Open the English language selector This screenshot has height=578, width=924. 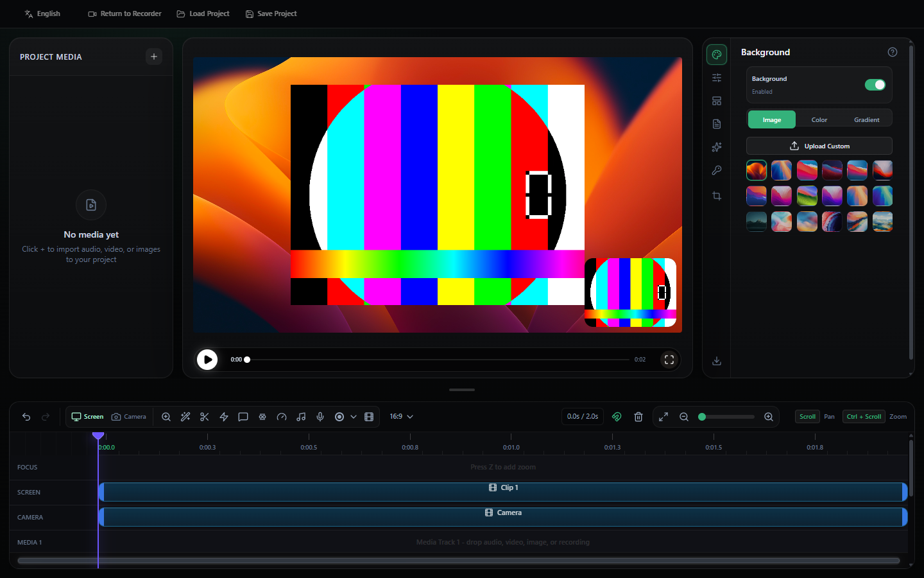pos(42,13)
